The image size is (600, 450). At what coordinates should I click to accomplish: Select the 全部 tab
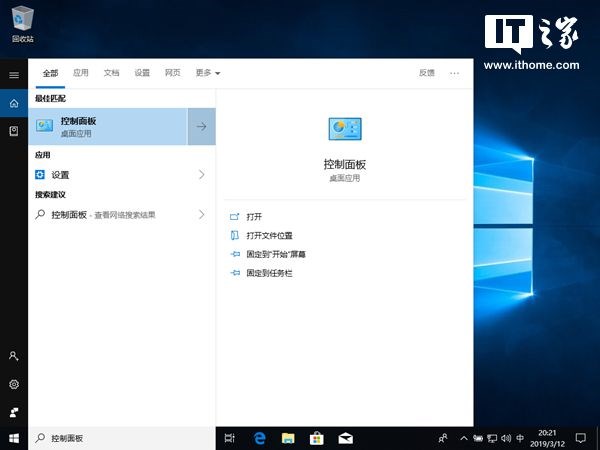(x=50, y=73)
